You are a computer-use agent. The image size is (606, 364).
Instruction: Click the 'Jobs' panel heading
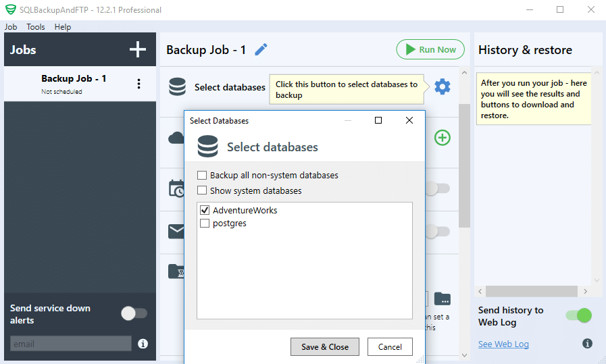pos(23,50)
